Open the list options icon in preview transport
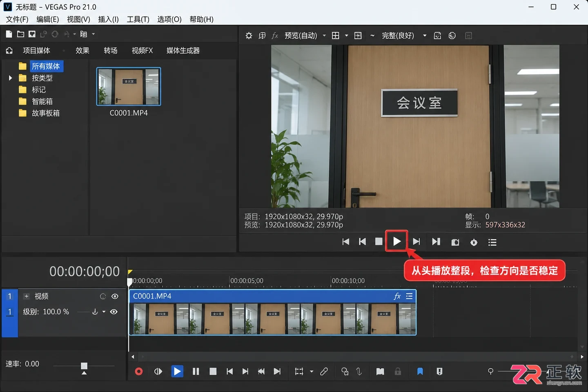Image resolution: width=588 pixels, height=392 pixels. click(492, 243)
